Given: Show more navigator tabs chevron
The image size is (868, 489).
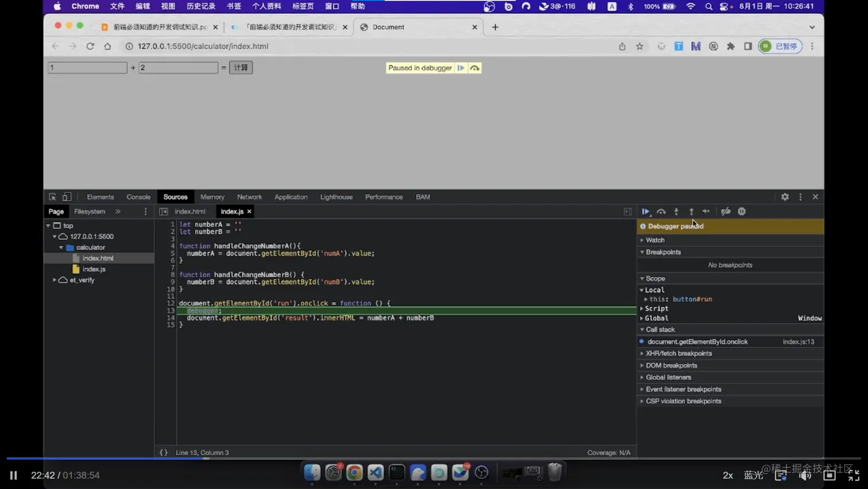Looking at the screenshot, I should (x=118, y=211).
